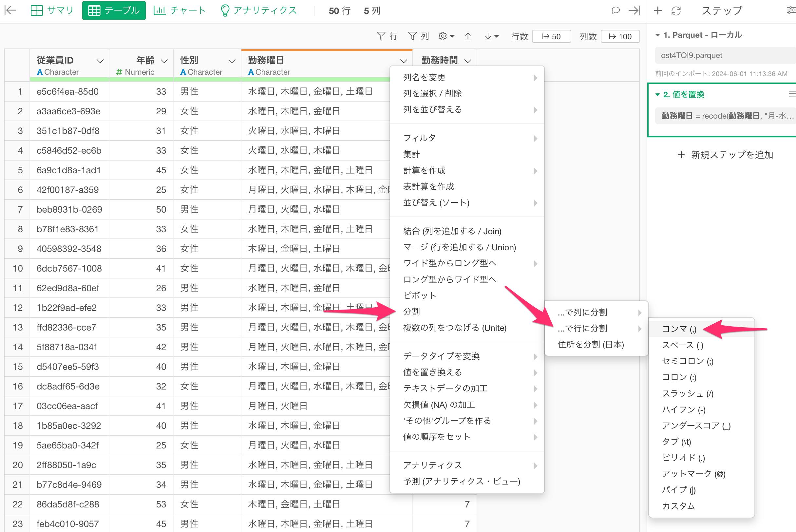Choose 住所を分割 (日本)
The width and height of the screenshot is (796, 532).
click(597, 345)
